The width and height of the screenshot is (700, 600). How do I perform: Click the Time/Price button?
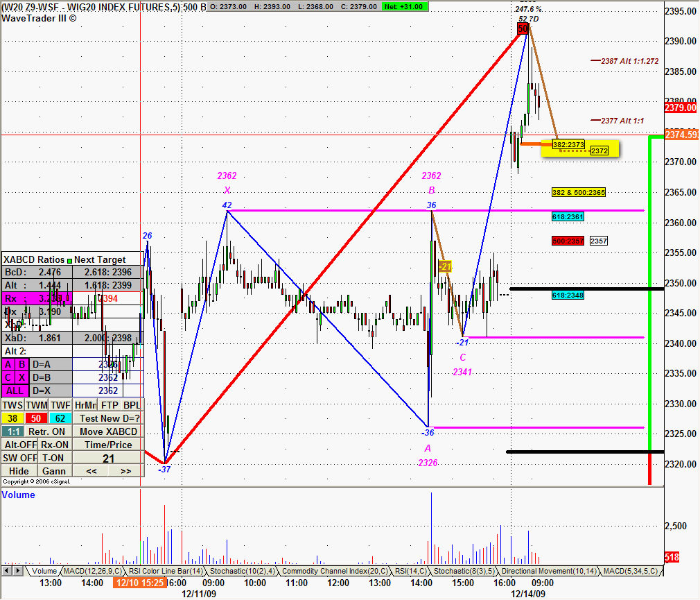click(109, 445)
